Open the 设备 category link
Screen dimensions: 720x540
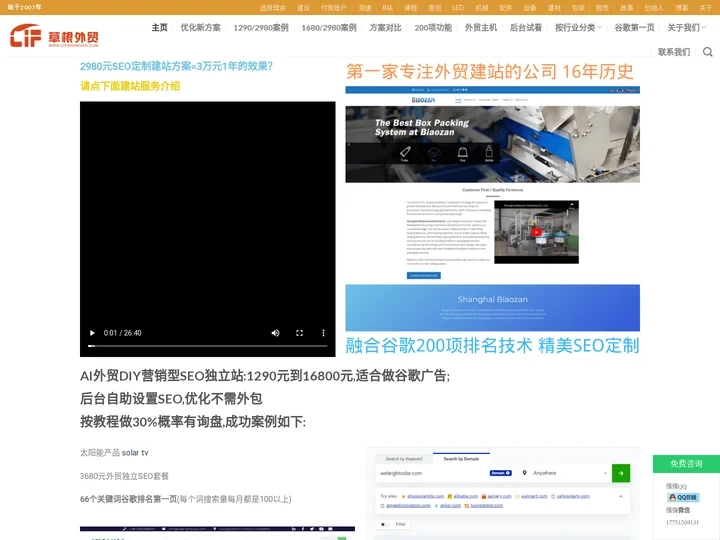pyautogui.click(x=530, y=8)
